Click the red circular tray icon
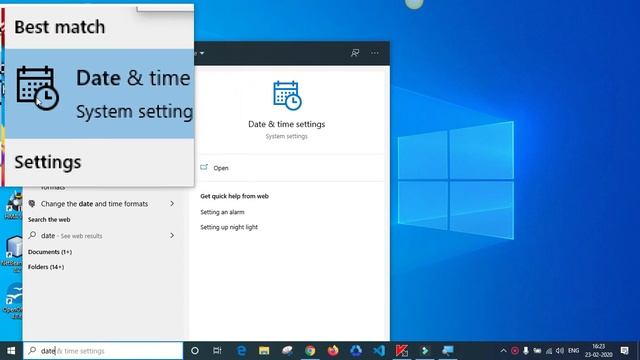This screenshot has height=360, width=640. click(515, 351)
